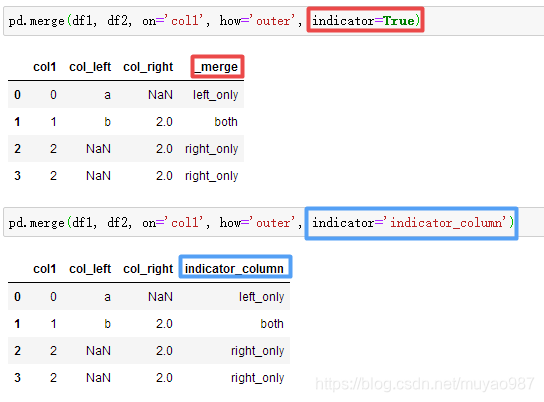Select col1 header in the _merge table
This screenshot has height=402, width=544.
tap(44, 67)
